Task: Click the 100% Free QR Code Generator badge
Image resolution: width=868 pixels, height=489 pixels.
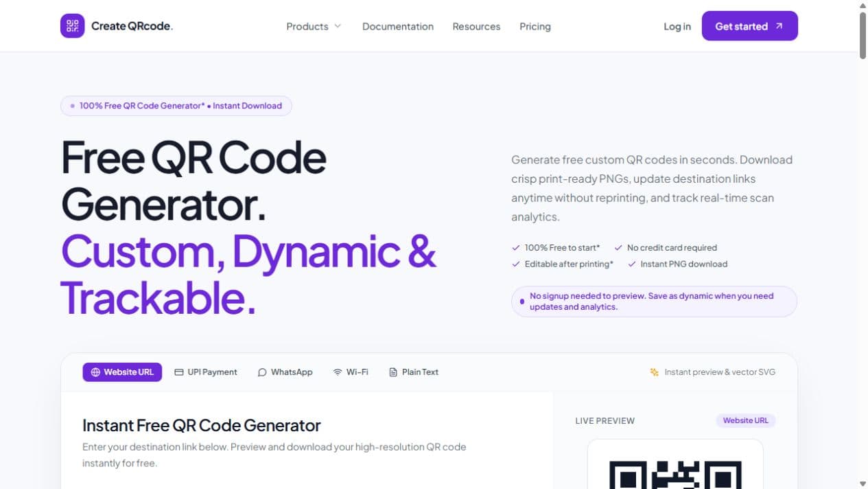Action: point(176,106)
